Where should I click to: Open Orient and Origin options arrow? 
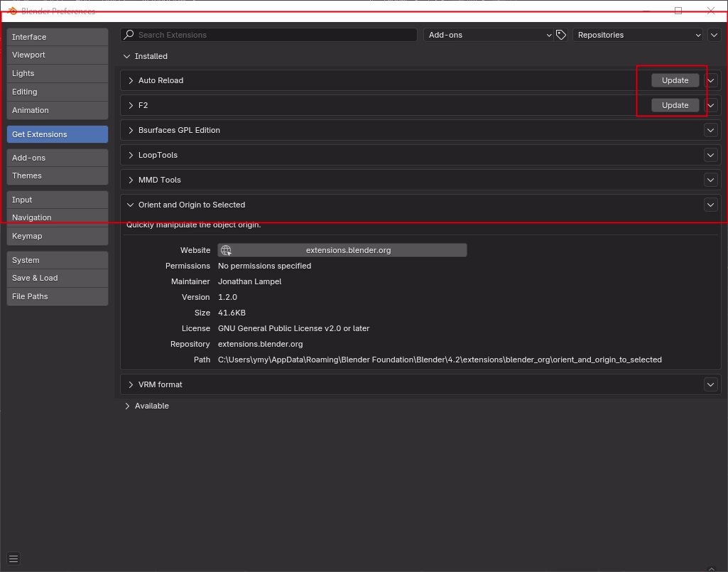tap(711, 205)
